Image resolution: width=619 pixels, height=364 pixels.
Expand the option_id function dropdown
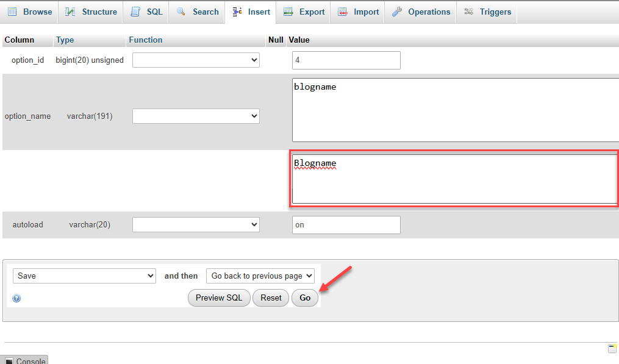[196, 60]
